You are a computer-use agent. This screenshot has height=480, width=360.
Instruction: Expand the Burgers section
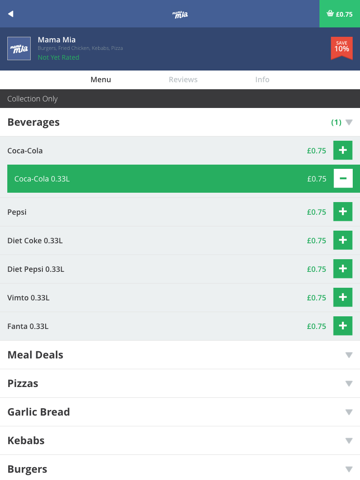[x=180, y=469]
